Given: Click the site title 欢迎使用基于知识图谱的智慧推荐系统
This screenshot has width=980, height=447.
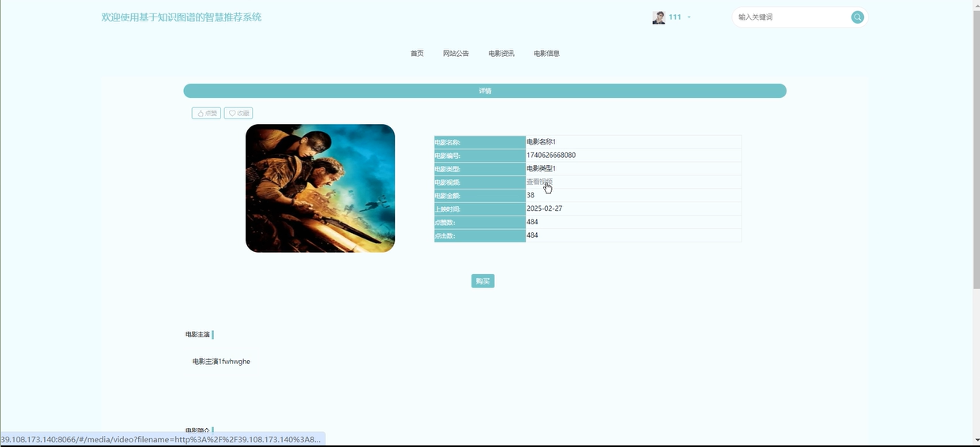Looking at the screenshot, I should pos(182,17).
